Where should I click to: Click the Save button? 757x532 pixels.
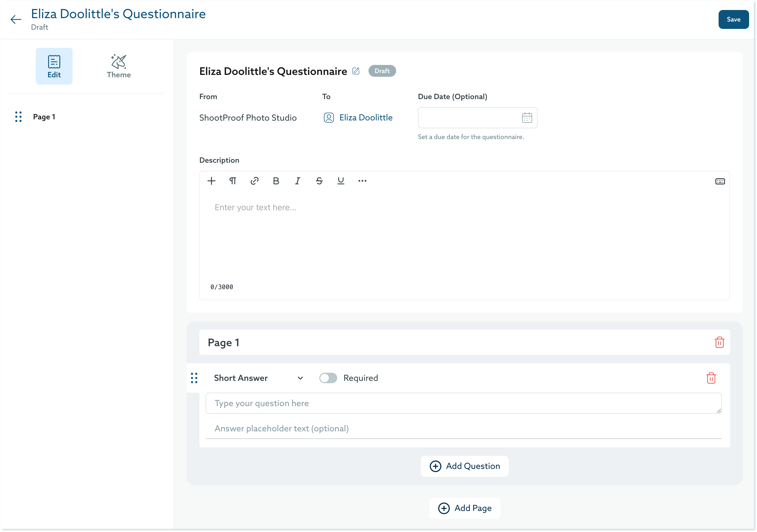(x=733, y=19)
